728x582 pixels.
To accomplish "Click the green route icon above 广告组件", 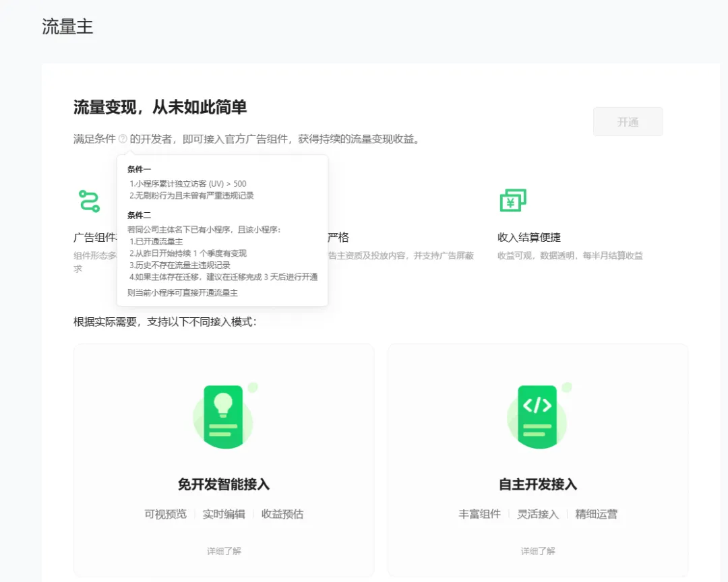I will click(x=89, y=201).
